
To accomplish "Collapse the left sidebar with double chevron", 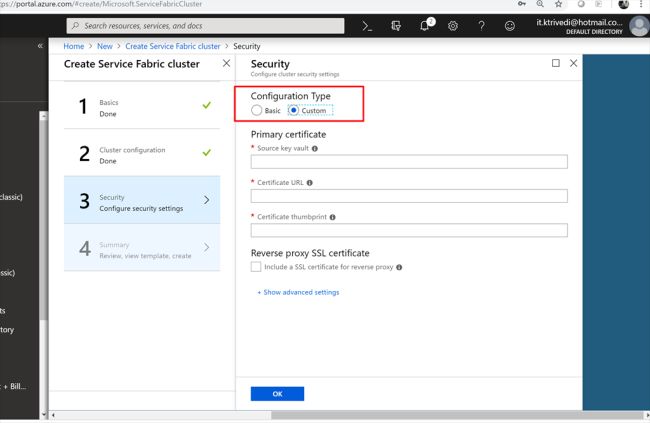I will click(x=40, y=46).
